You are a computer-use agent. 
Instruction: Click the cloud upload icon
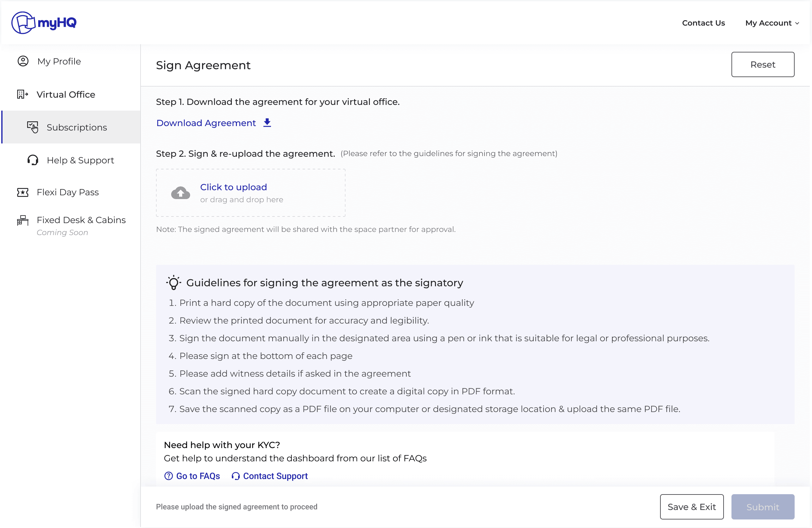(180, 193)
